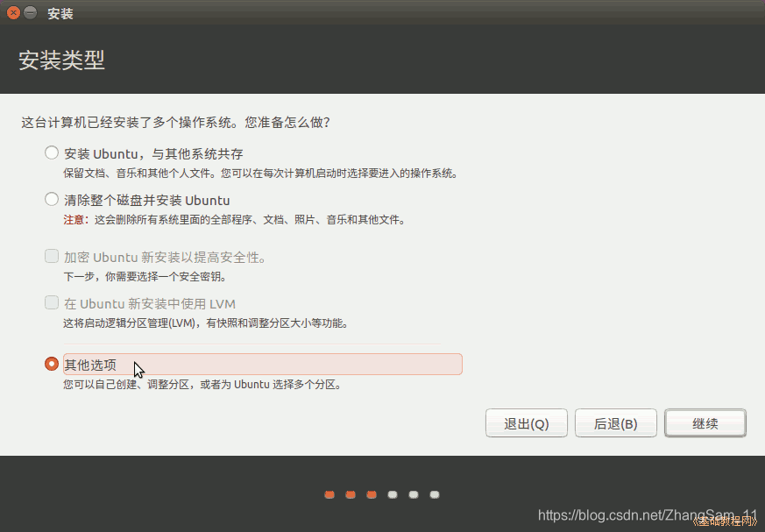The width and height of the screenshot is (765, 532).
Task: Select the 其他选项 radio button
Action: [52, 364]
